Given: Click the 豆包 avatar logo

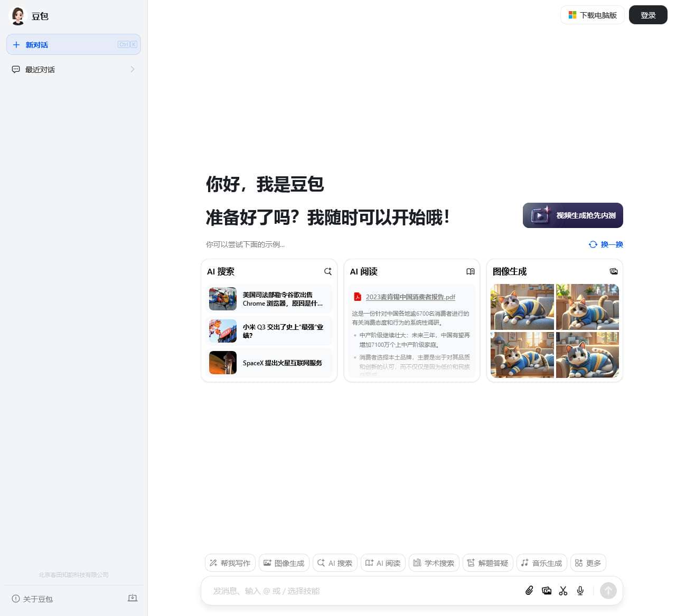Looking at the screenshot, I should click(x=18, y=16).
